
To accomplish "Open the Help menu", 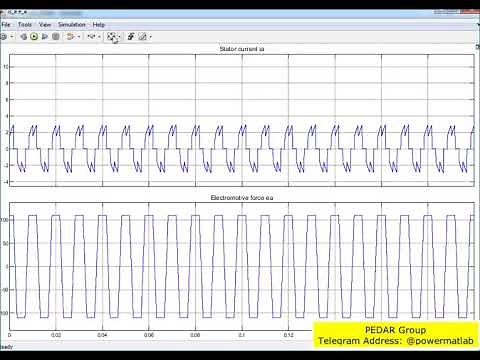I will (99, 25).
